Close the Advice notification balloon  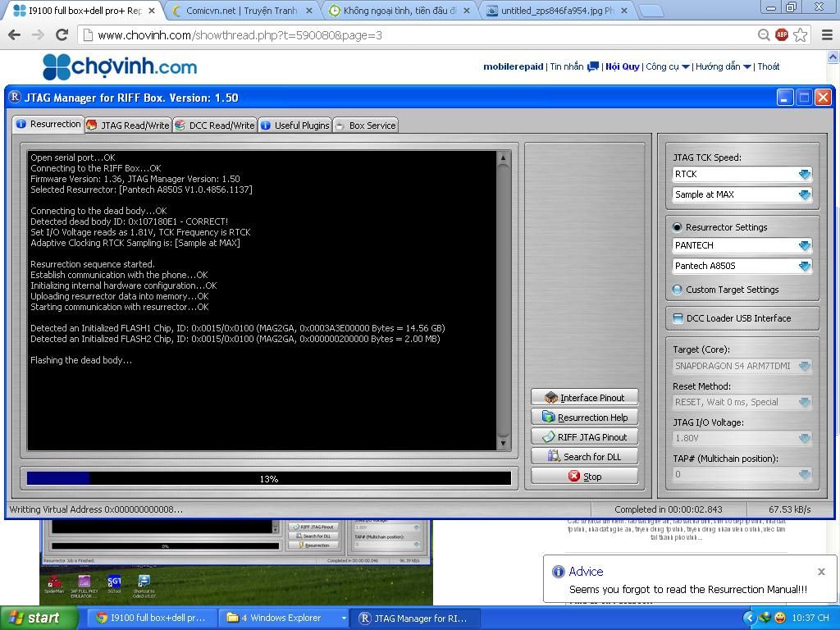click(821, 572)
